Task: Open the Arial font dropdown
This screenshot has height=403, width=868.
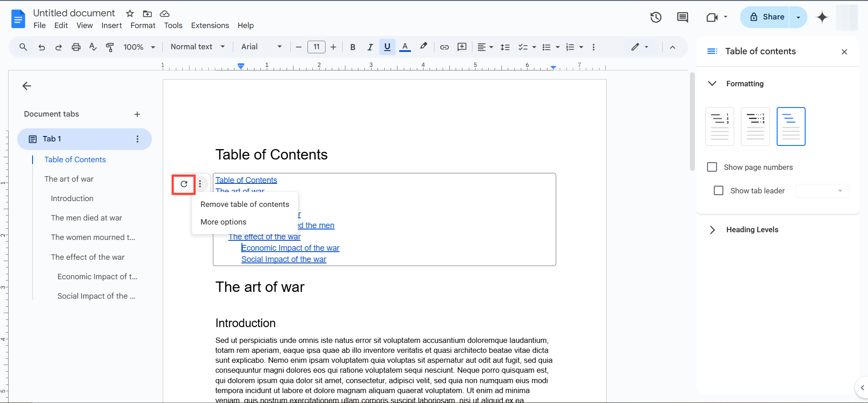Action: tap(261, 47)
